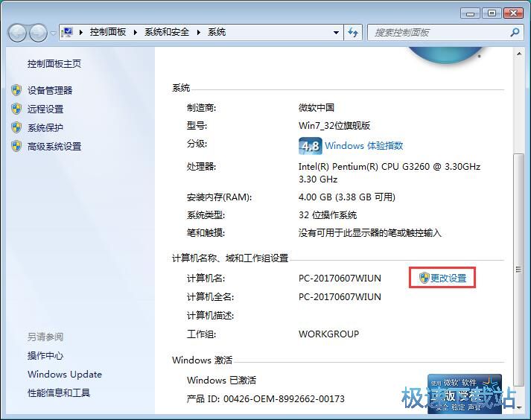531x420 pixels.
Task: Click the Refresh button beside address bar
Action: click(353, 33)
